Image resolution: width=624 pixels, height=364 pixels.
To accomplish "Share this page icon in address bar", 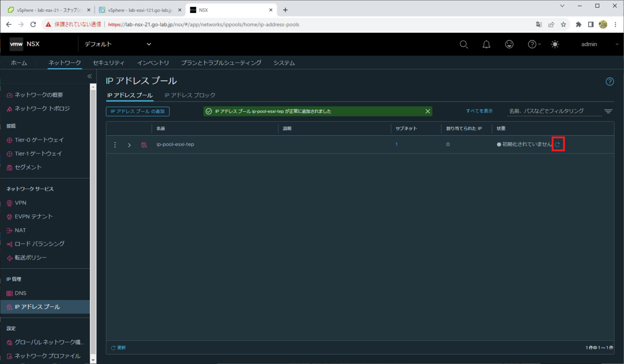I will point(551,24).
